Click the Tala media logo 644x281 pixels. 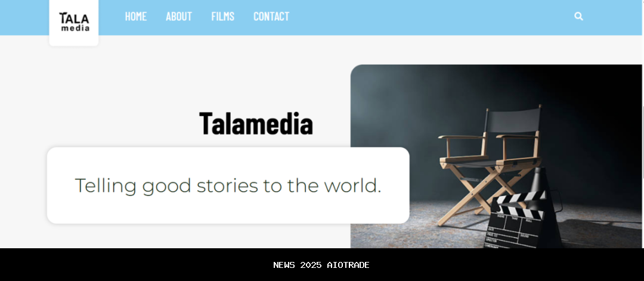74,22
